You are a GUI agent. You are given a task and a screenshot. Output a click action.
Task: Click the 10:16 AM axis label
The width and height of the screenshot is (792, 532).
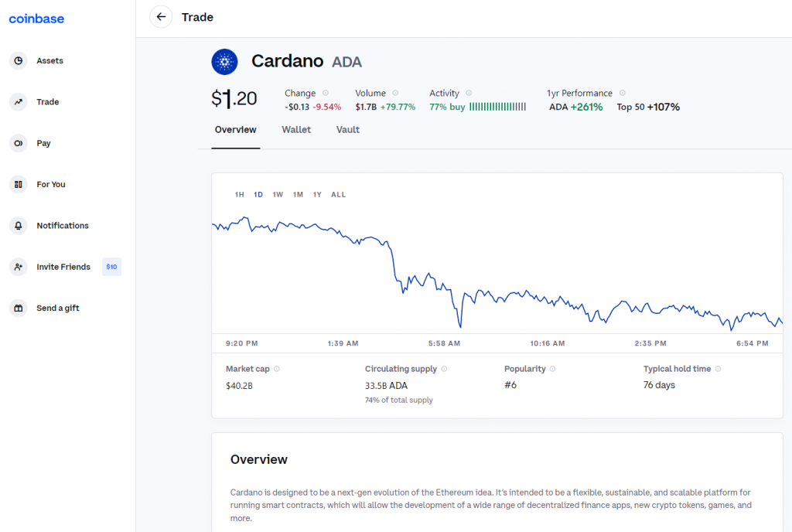coord(547,343)
